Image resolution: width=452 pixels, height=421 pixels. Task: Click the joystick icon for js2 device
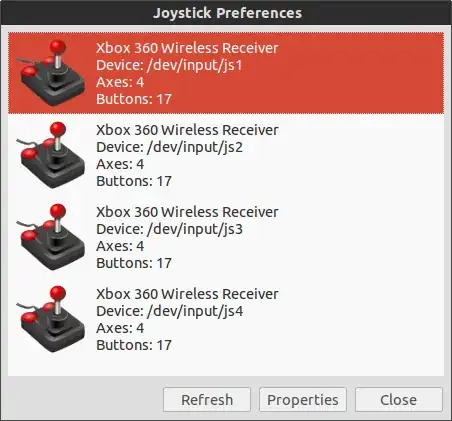pos(51,155)
